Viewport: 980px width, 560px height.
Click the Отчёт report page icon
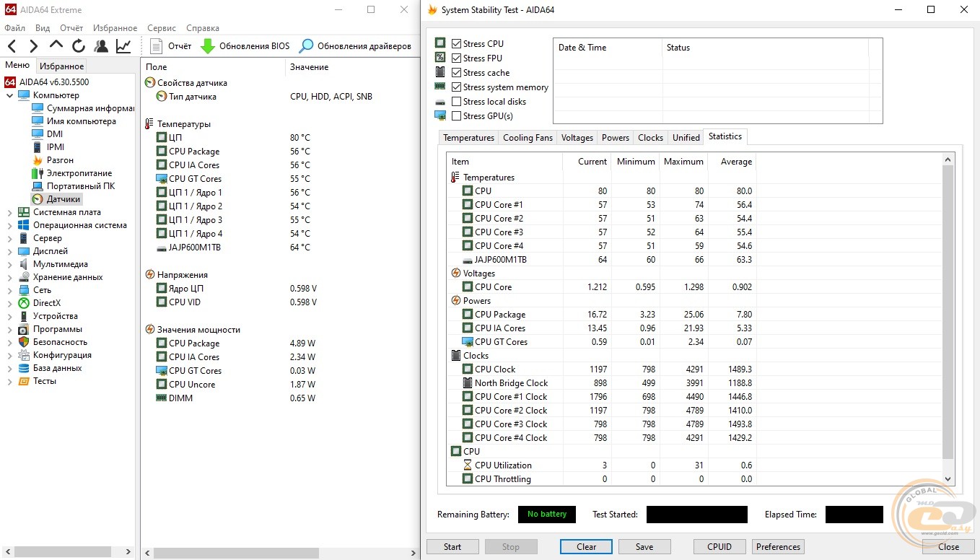(157, 46)
